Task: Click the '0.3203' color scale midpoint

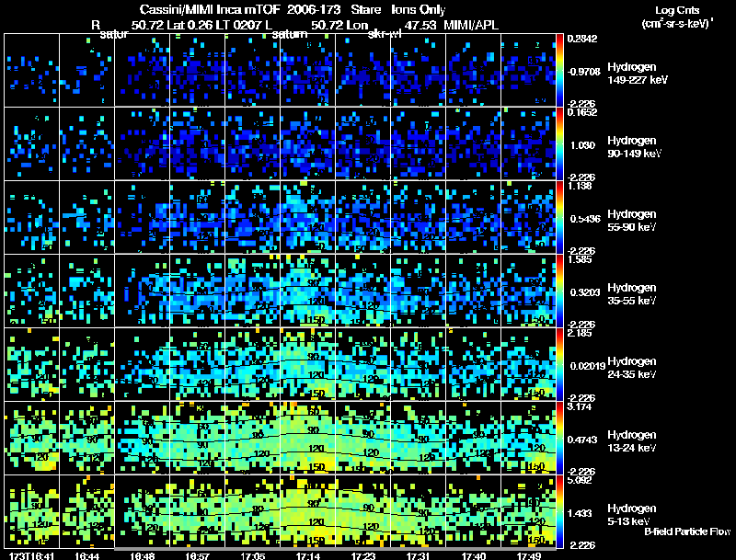Action: (585, 292)
